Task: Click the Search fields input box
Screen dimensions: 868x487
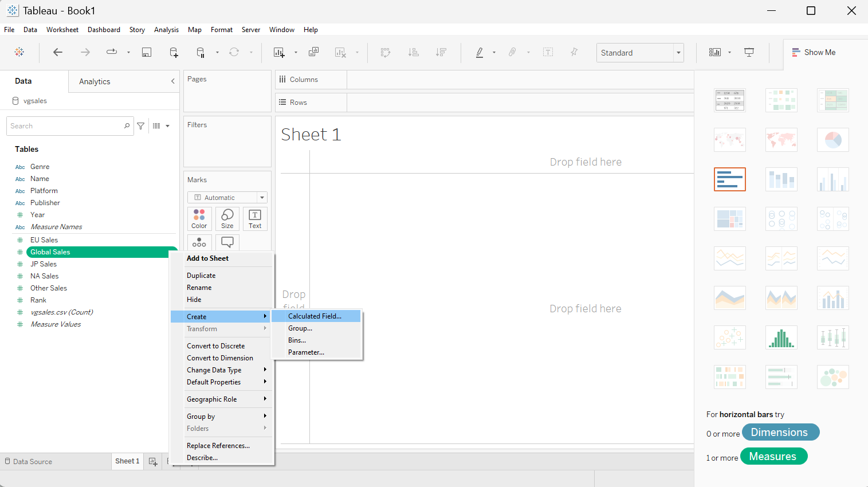Action: 70,126
